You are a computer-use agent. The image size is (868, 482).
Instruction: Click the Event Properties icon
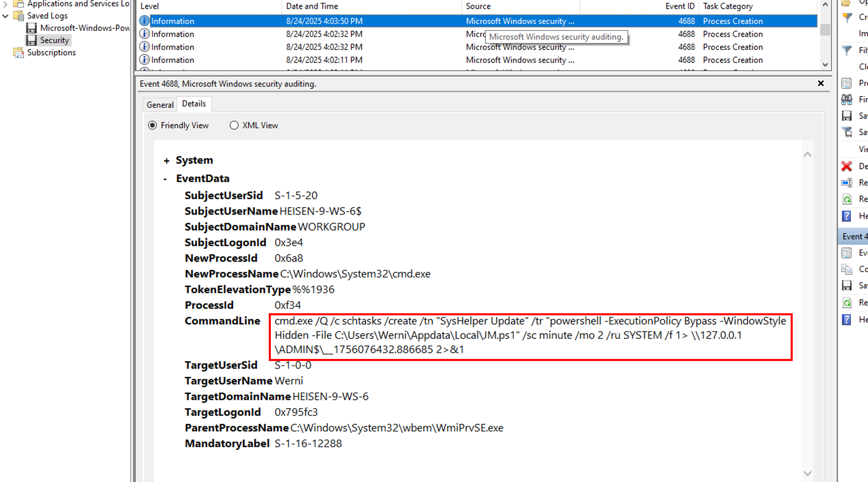coord(847,253)
